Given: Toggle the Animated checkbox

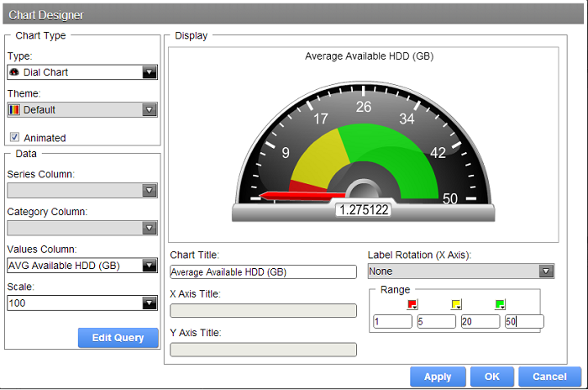Looking at the screenshot, I should tap(14, 137).
